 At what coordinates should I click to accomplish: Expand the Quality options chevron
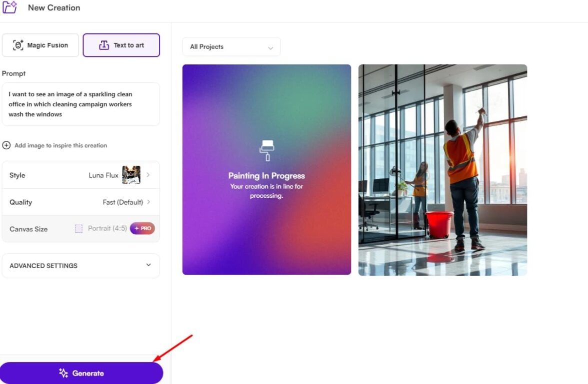pos(148,202)
